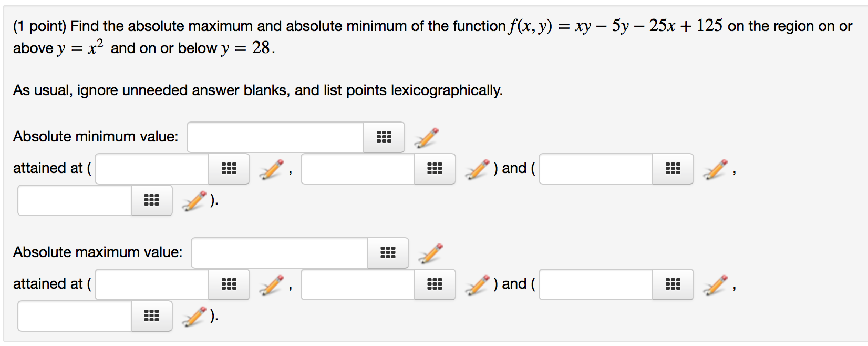This screenshot has width=868, height=346.
Task: Click pencil icon for first minimum point y-coordinate
Action: pyautogui.click(x=478, y=169)
